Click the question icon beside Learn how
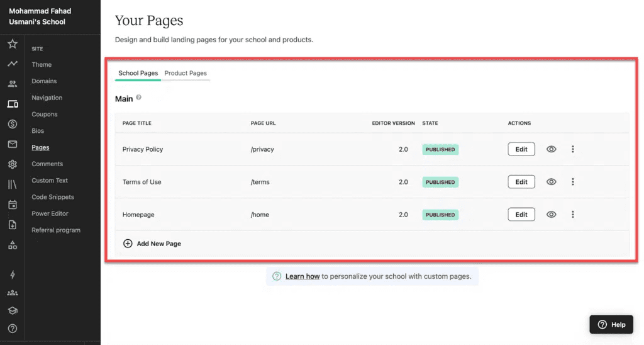The height and width of the screenshot is (345, 644). 277,276
